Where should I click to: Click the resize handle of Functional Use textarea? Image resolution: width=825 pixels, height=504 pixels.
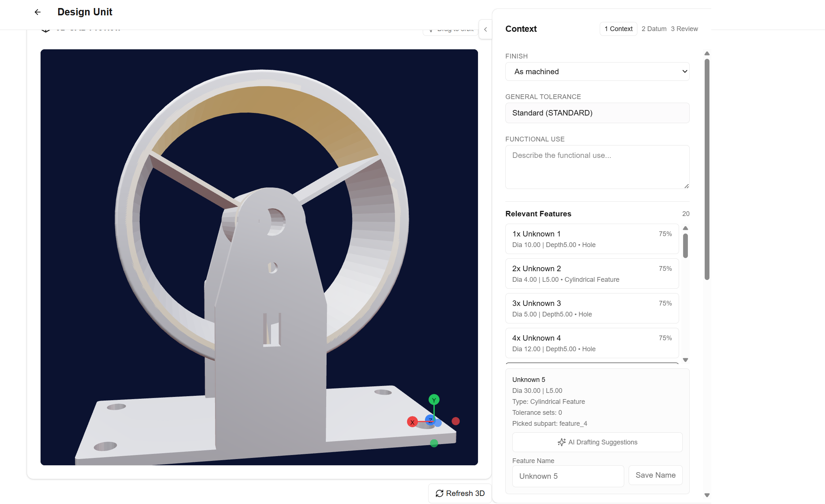(x=686, y=186)
